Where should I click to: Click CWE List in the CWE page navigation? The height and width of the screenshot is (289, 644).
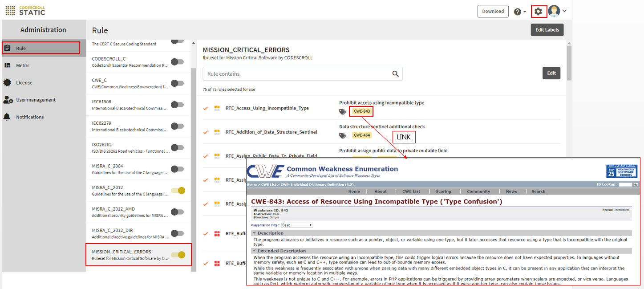(411, 191)
